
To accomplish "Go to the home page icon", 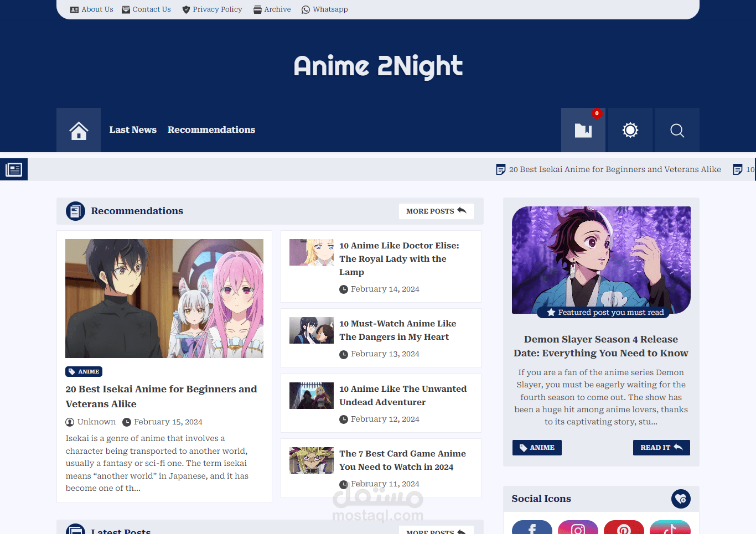I will [79, 130].
